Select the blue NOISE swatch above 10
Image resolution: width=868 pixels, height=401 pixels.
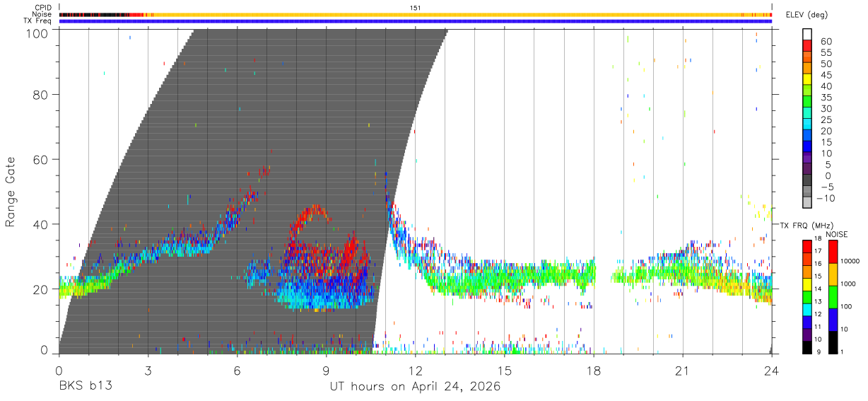click(x=833, y=320)
